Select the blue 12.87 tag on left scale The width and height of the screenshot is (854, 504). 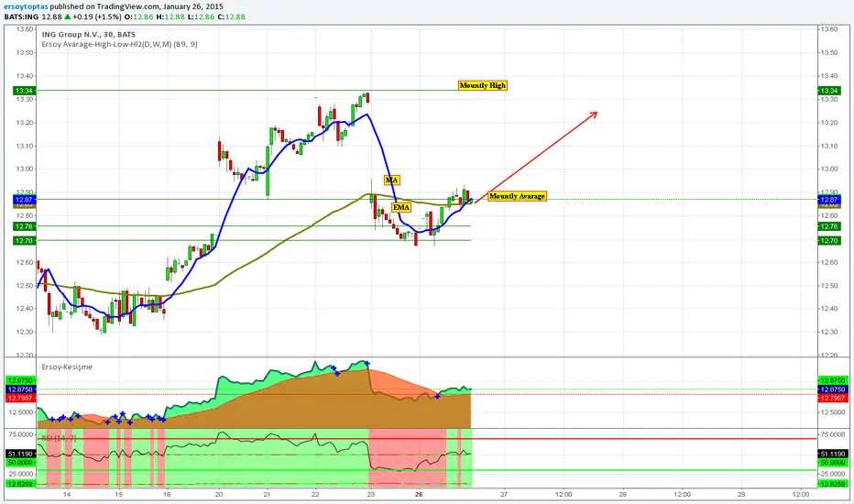(x=24, y=200)
